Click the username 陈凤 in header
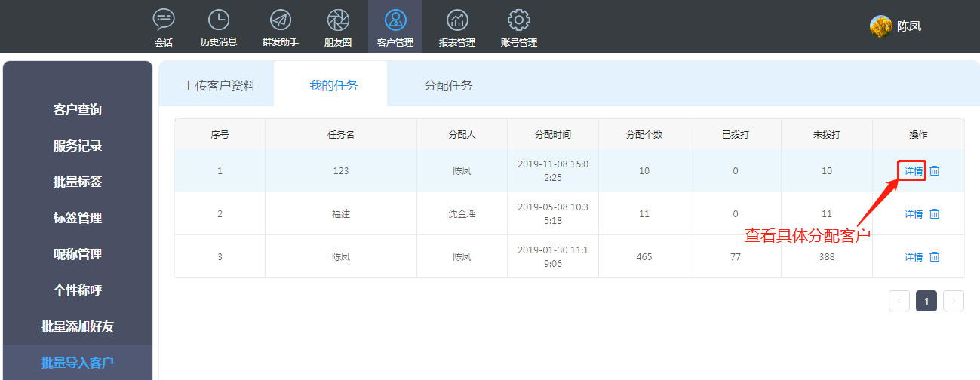Screen dimensions: 980x380 tap(909, 26)
